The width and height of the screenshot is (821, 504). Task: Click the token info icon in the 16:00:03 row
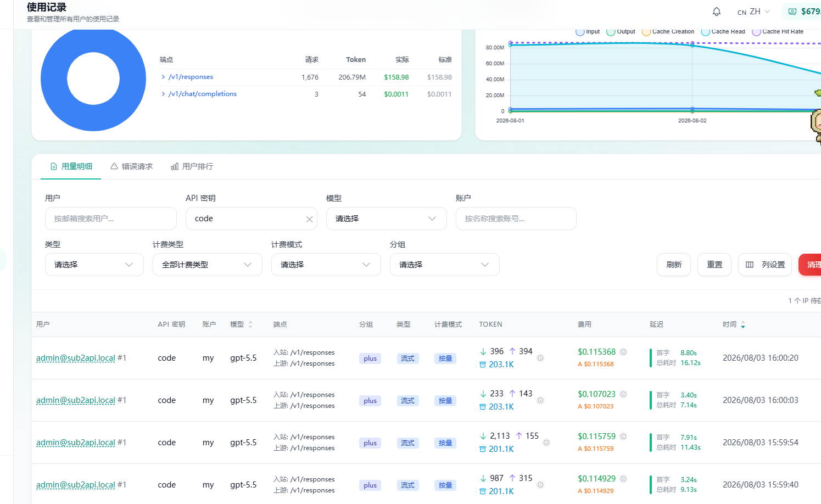[540, 400]
